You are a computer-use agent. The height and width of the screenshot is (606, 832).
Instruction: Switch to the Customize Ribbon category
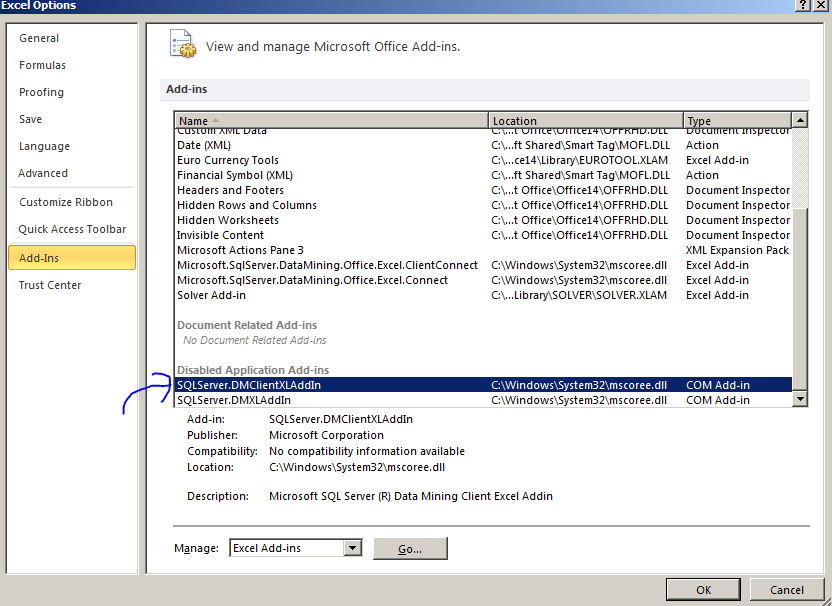pos(65,200)
